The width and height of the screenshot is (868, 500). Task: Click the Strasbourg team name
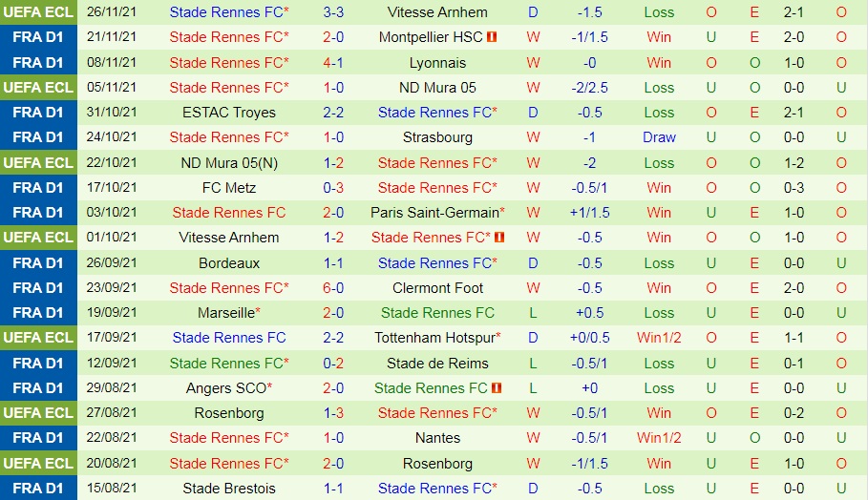437,137
